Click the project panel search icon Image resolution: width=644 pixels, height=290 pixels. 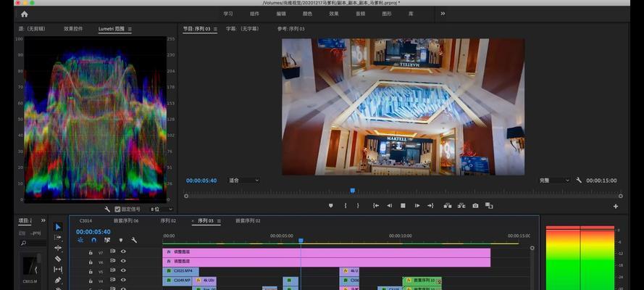click(23, 243)
